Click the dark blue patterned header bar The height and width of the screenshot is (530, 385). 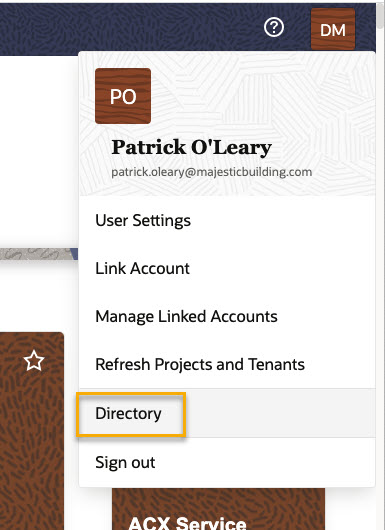[135, 29]
